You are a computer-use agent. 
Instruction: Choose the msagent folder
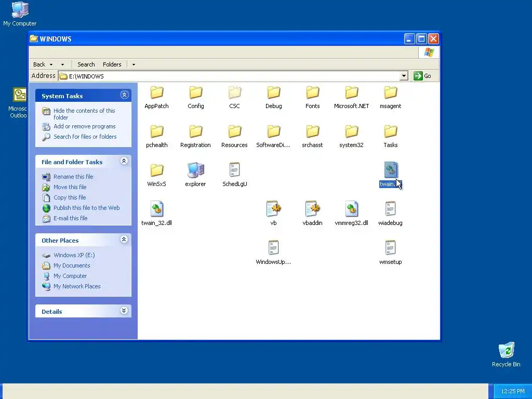tap(391, 97)
